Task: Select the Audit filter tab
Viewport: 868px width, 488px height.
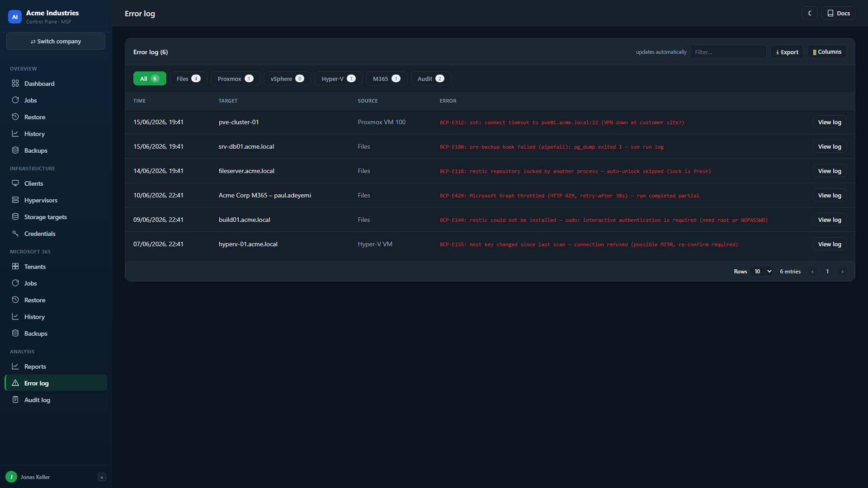Action: point(431,79)
